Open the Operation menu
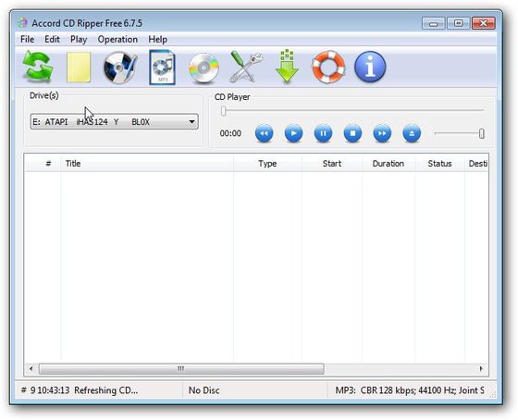 coord(117,40)
